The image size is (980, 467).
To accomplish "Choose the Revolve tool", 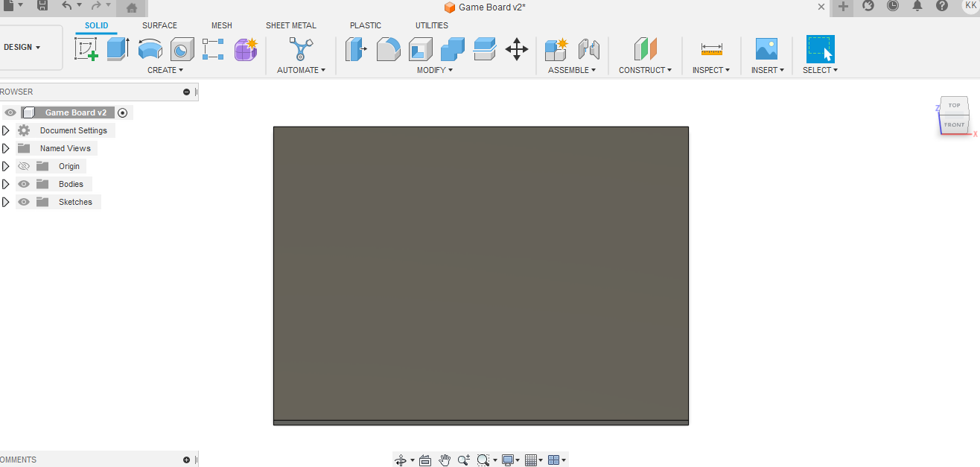I will coord(150,49).
